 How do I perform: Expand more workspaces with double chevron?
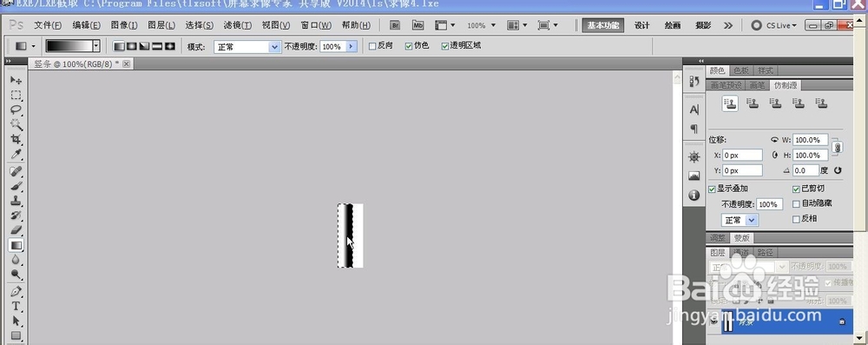[728, 25]
